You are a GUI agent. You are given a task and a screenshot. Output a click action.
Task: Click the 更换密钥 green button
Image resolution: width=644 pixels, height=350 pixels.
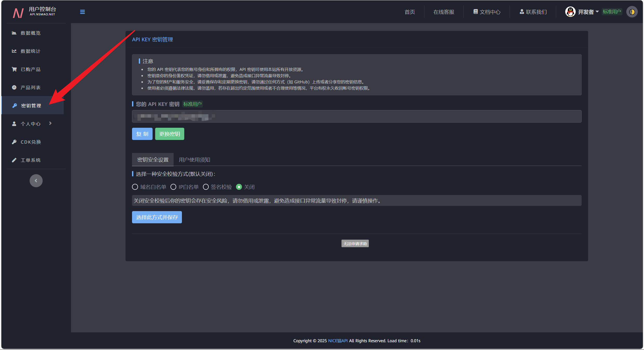coord(169,134)
